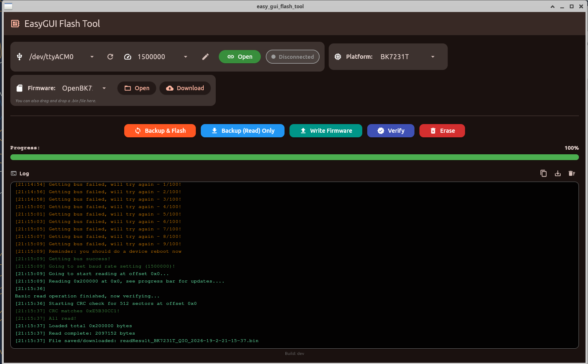The height and width of the screenshot is (364, 588).
Task: Copy log to clipboard icon
Action: click(544, 173)
